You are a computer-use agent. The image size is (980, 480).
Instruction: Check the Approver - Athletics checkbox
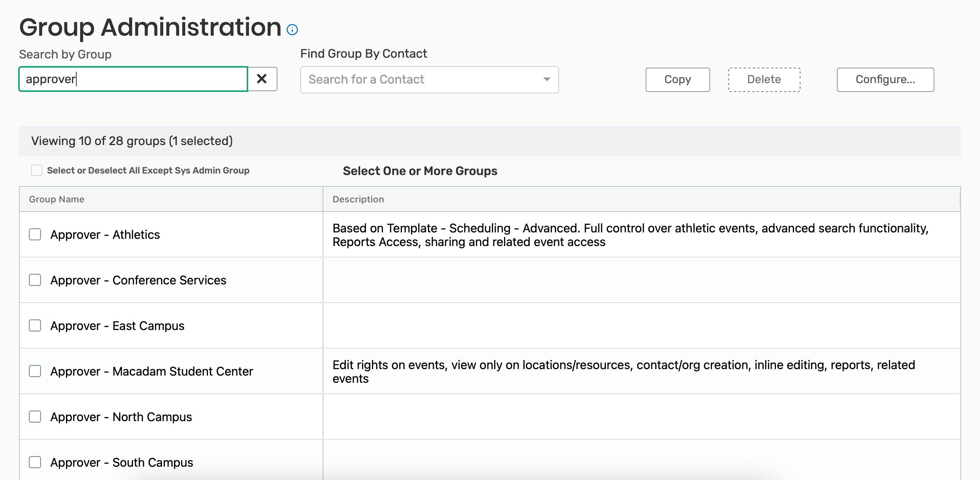coord(35,234)
